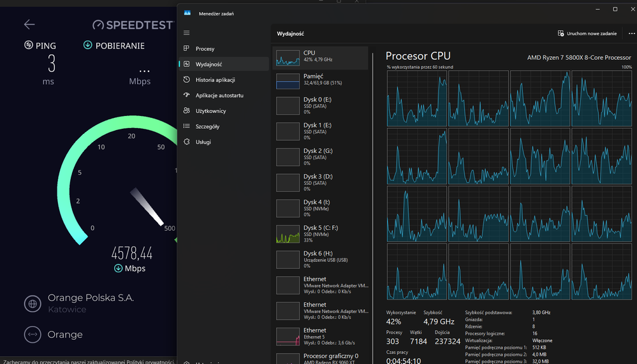The height and width of the screenshot is (364, 637).
Task: Click the Speedtest back arrow
Action: (29, 25)
